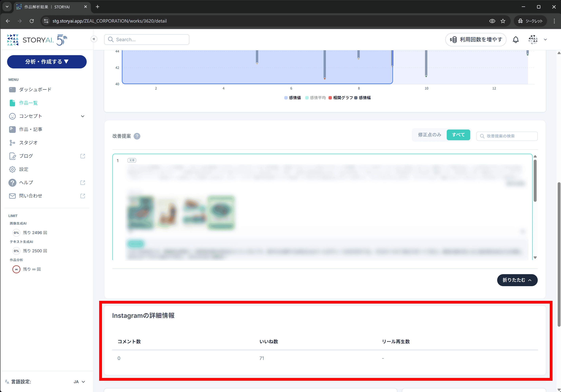Toggle the 感情幅 legend series
561x392 pixels.
(362, 98)
